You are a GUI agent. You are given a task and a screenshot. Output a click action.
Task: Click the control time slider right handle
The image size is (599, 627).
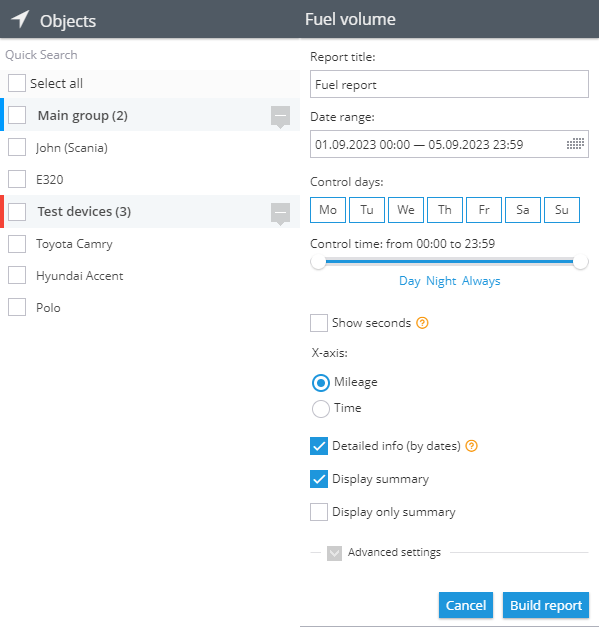tap(580, 262)
